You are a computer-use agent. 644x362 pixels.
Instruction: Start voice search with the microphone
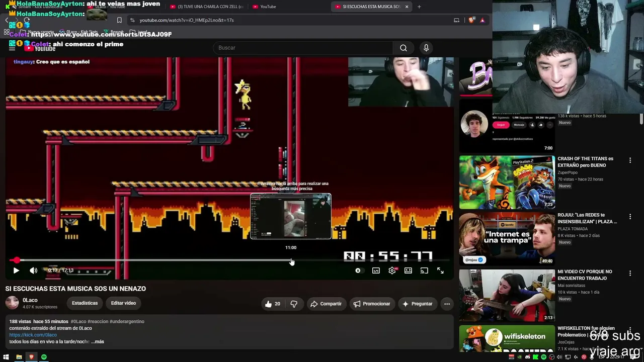(x=426, y=48)
